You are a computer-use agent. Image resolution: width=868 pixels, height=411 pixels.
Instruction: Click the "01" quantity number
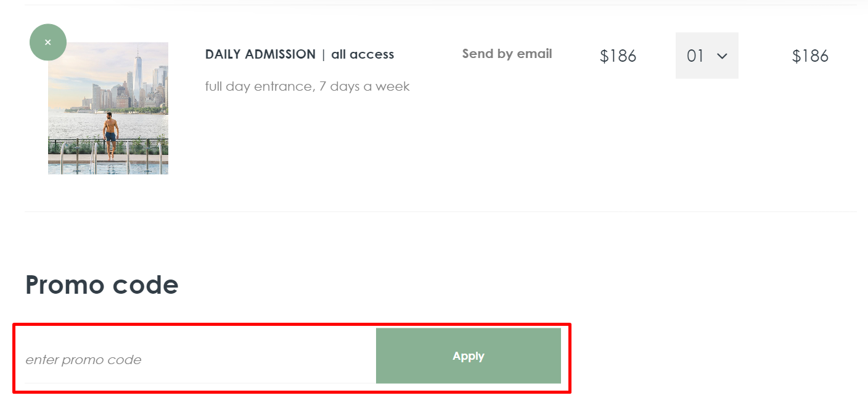tap(695, 56)
